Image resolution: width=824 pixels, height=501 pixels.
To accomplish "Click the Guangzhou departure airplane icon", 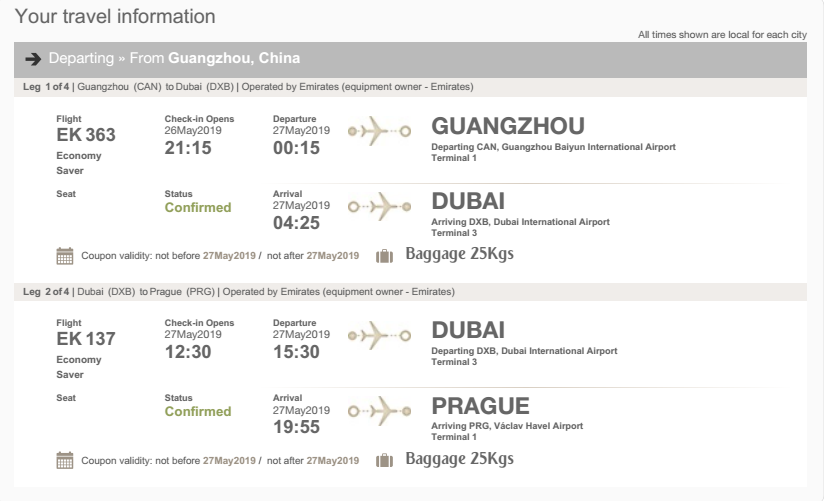I will coord(379,131).
